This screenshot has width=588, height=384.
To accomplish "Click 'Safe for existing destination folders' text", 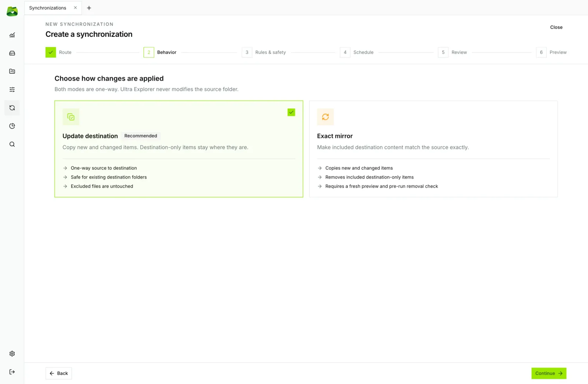I will click(109, 177).
